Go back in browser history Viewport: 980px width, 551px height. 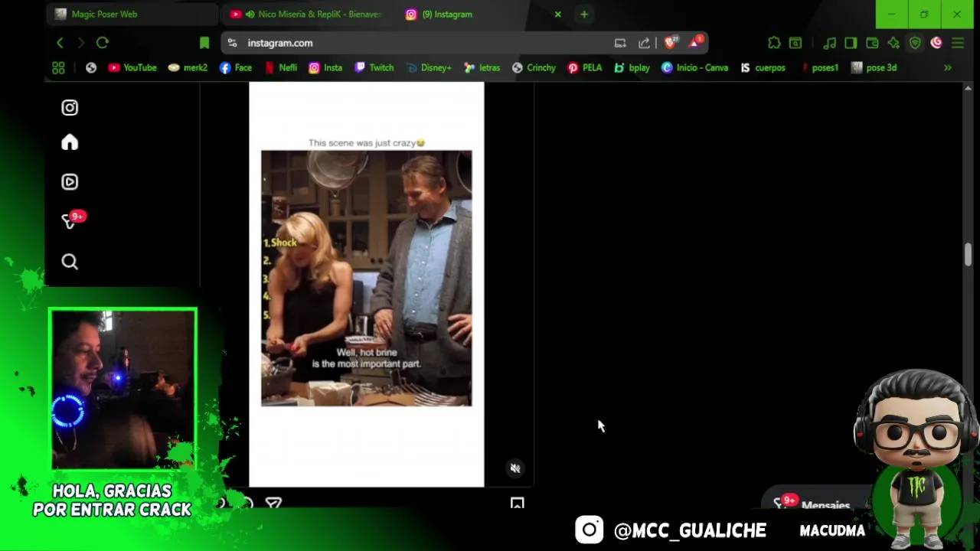(x=60, y=43)
